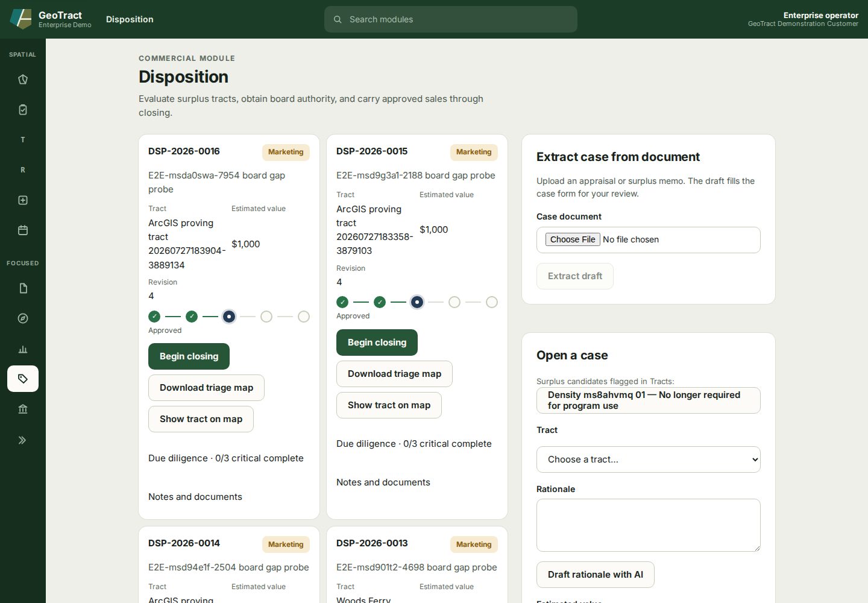The width and height of the screenshot is (868, 603).
Task: Click Open a case heading
Action: click(572, 355)
